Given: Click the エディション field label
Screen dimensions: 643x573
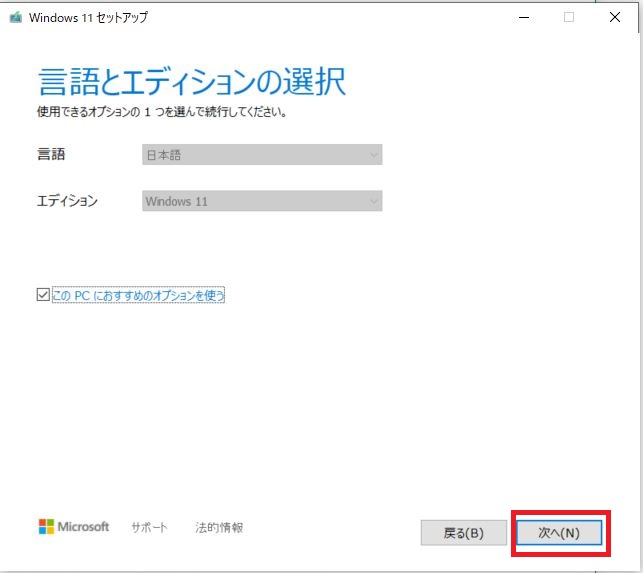Looking at the screenshot, I should pyautogui.click(x=67, y=201).
